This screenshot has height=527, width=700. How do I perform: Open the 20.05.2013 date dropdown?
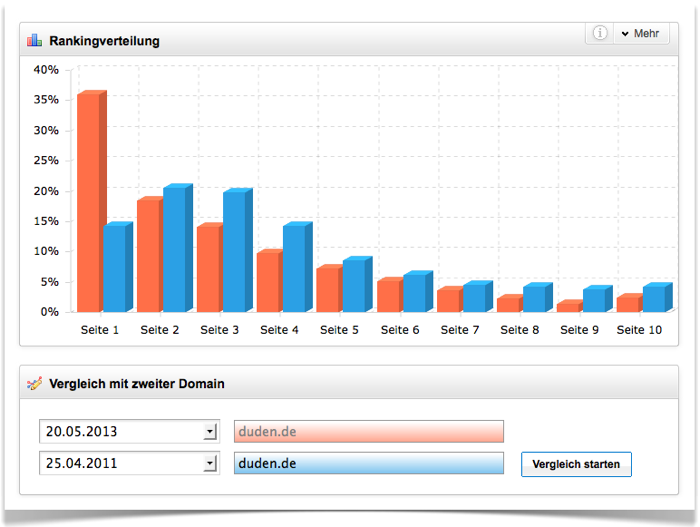coord(210,432)
